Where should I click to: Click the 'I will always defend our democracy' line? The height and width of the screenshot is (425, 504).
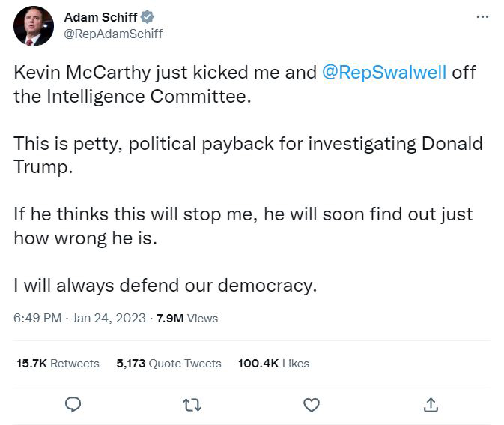click(166, 285)
